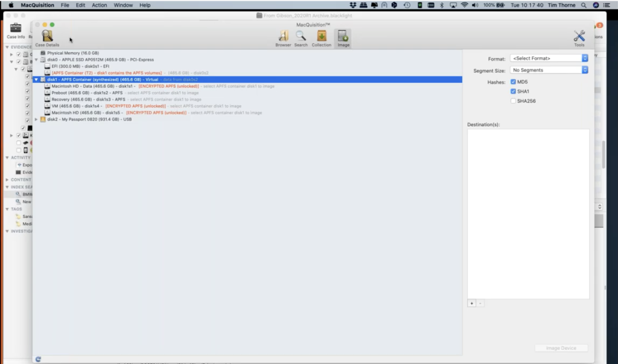
Task: Collapse the disk0 APPLE SSD tree node
Action: [36, 60]
